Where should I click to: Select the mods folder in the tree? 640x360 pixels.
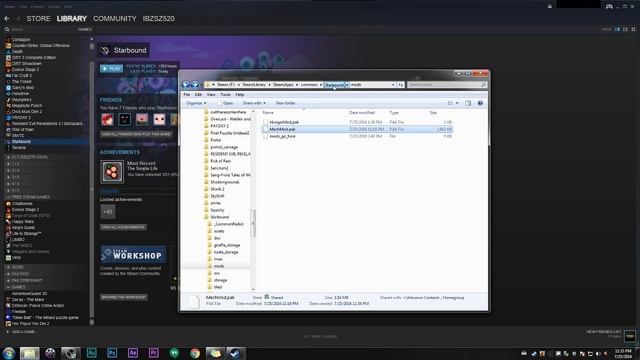[219, 266]
